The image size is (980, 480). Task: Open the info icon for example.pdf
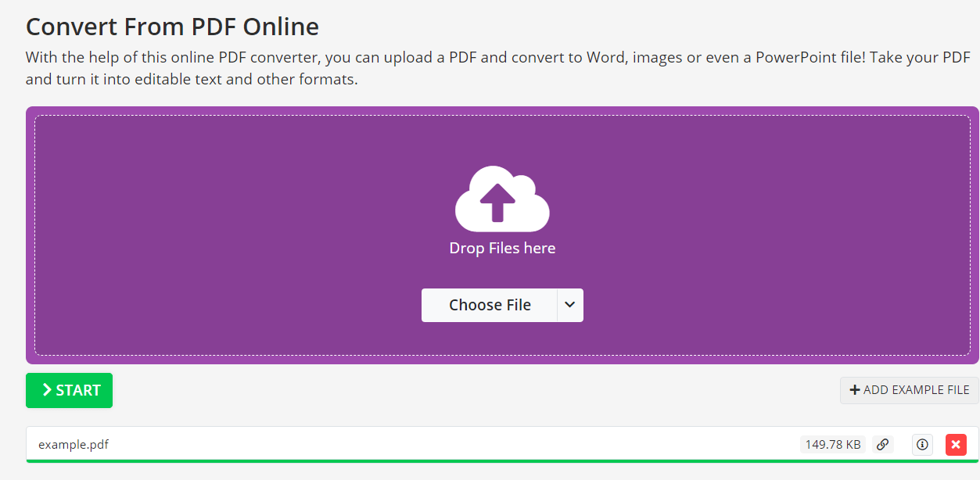pyautogui.click(x=922, y=444)
